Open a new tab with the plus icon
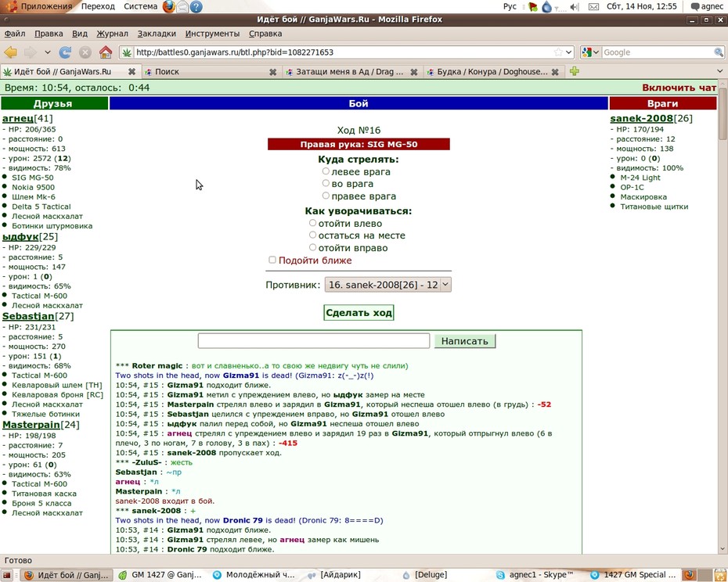Screen dimensions: 728x582 click(575, 71)
